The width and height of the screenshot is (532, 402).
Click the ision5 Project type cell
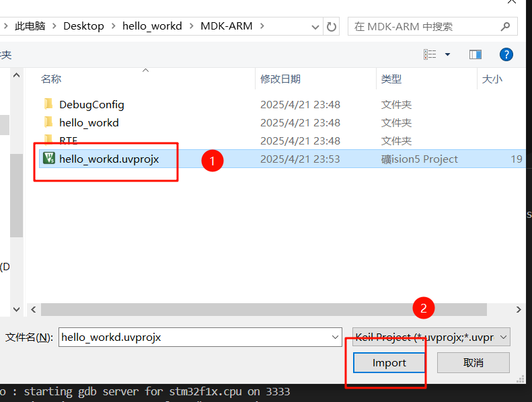(420, 159)
